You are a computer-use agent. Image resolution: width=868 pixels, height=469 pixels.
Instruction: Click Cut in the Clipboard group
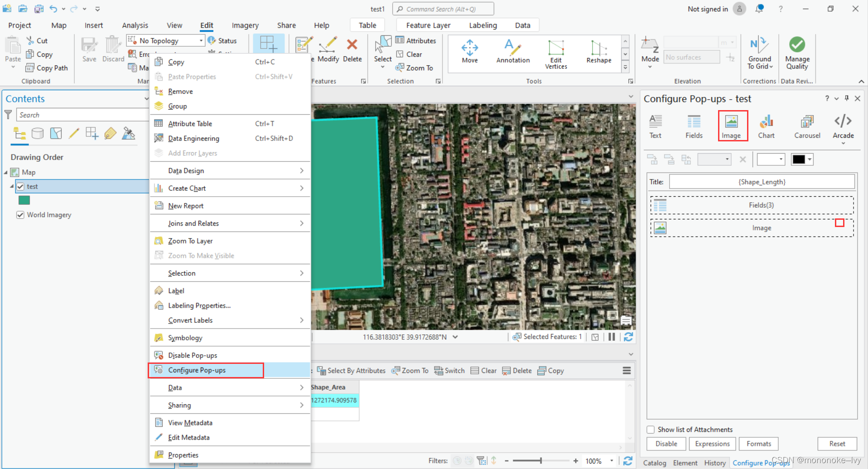(37, 40)
